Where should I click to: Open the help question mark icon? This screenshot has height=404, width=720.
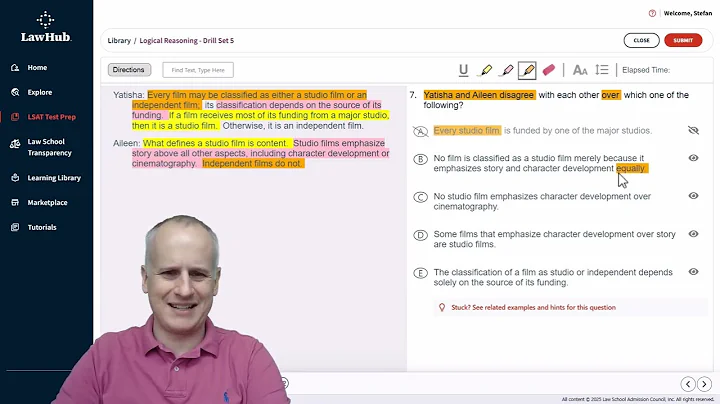[652, 13]
